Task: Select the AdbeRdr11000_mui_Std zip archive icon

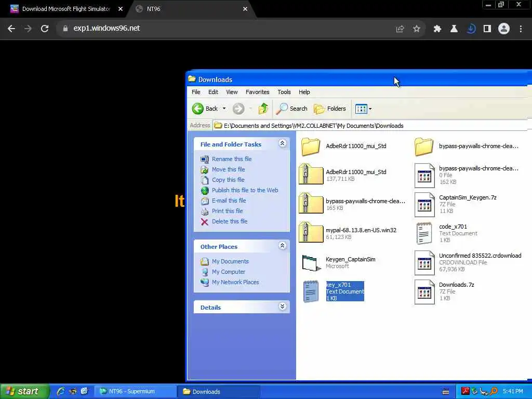Action: (x=311, y=175)
